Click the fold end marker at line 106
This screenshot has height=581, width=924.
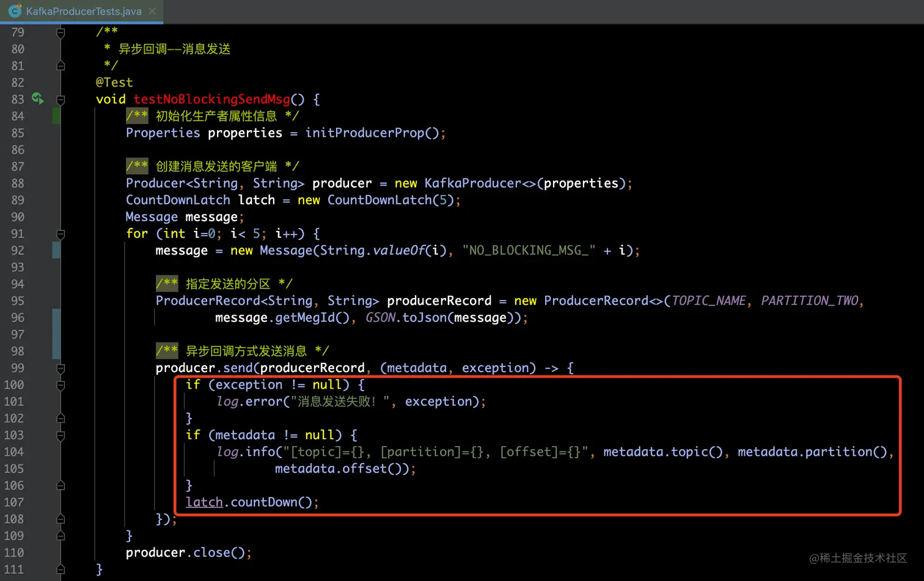pyautogui.click(x=61, y=486)
